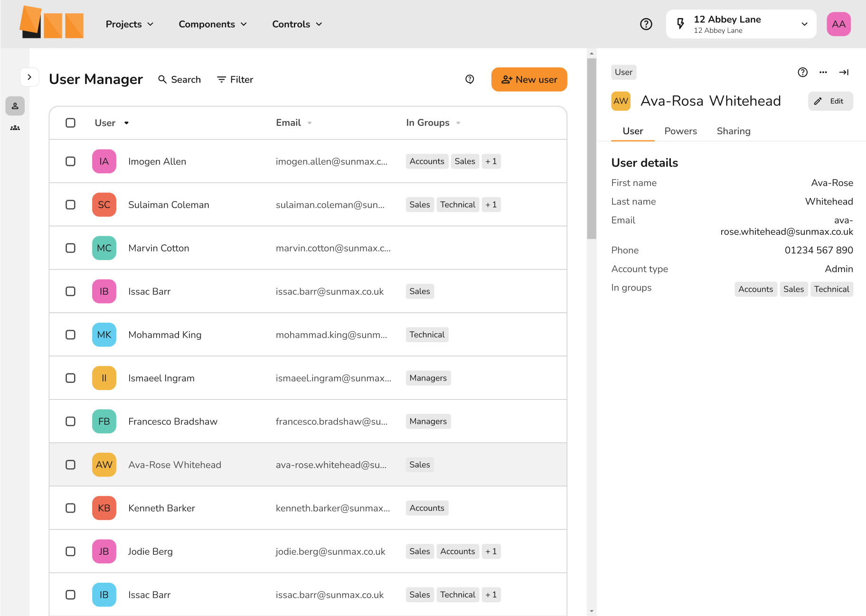Click the Sales tag for Ava-Rose Whitehead row
The height and width of the screenshot is (616, 866).
pos(420,465)
